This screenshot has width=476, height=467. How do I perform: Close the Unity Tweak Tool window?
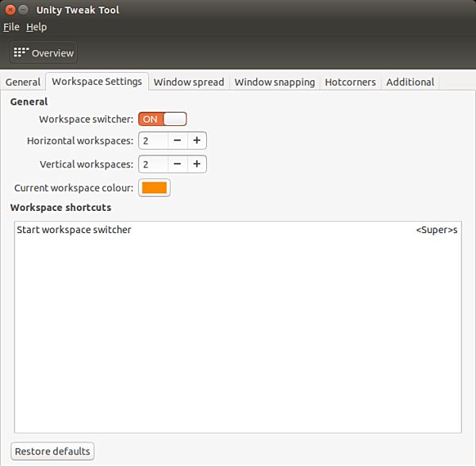(10, 10)
